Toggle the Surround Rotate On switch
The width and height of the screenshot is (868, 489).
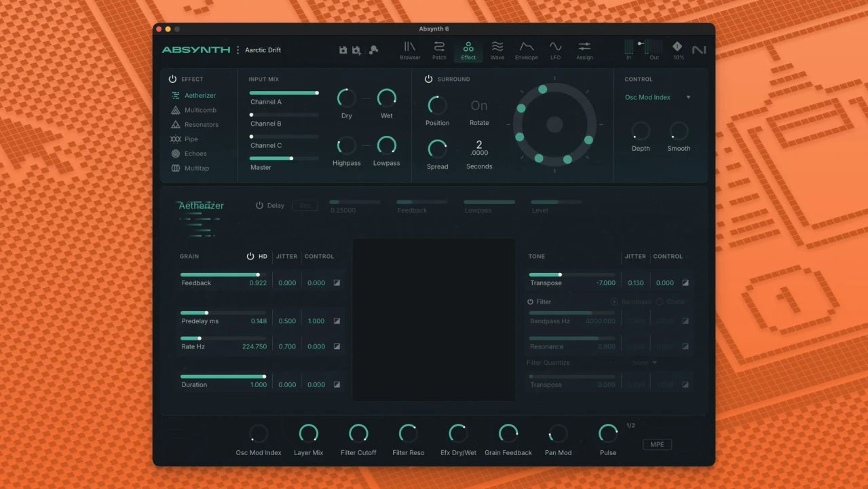479,106
